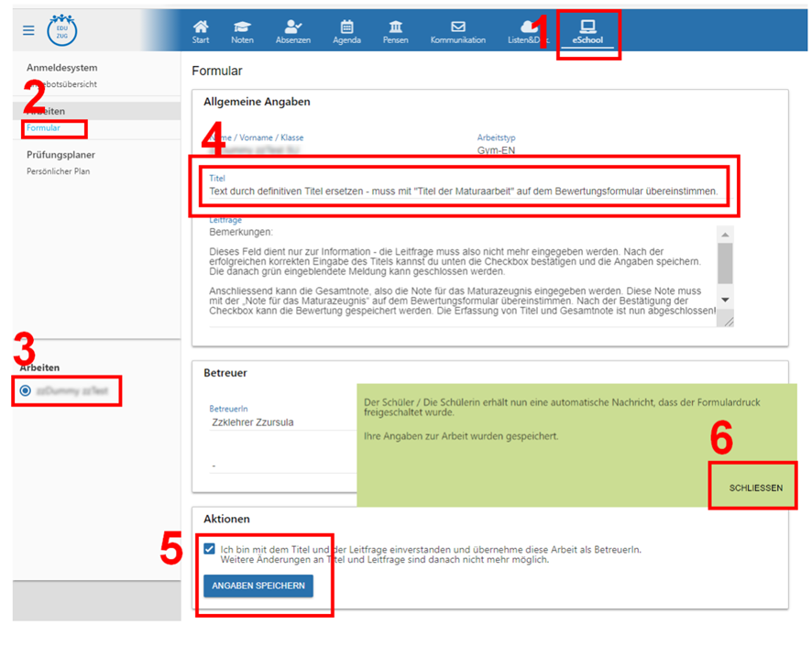The width and height of the screenshot is (812, 647).
Task: Open Kommunikation envelope icon
Action: coord(457,32)
